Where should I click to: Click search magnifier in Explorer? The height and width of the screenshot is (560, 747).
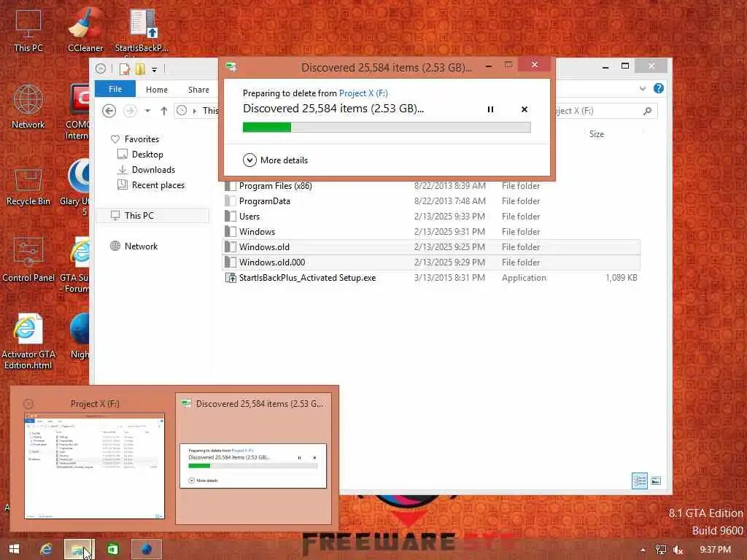pyautogui.click(x=647, y=111)
